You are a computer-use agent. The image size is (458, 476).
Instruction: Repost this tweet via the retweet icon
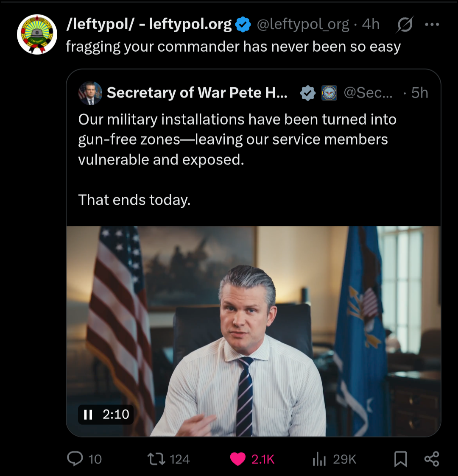156,459
